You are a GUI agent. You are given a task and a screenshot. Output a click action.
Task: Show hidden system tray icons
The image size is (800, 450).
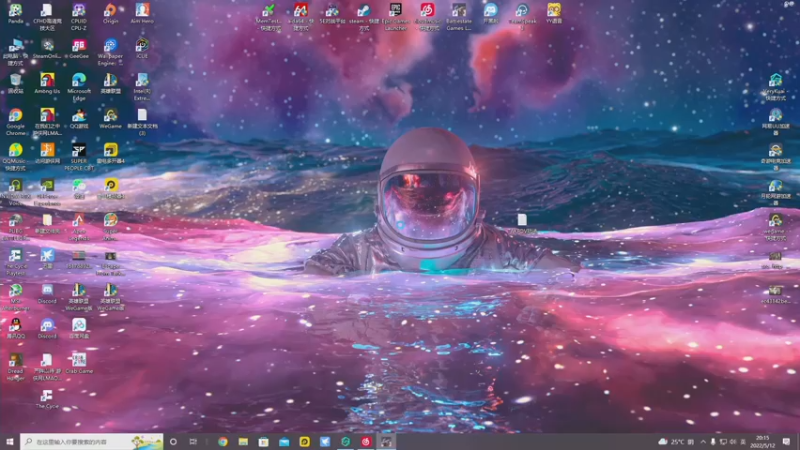tap(703, 441)
